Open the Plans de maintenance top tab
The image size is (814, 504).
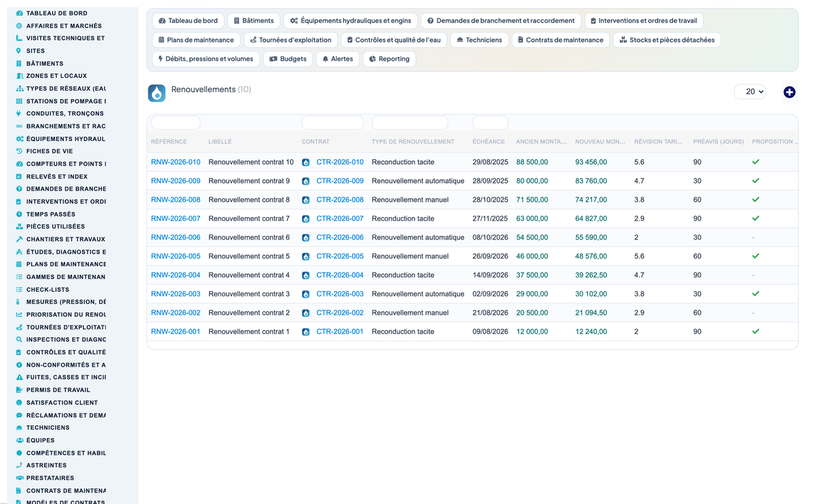coord(196,40)
